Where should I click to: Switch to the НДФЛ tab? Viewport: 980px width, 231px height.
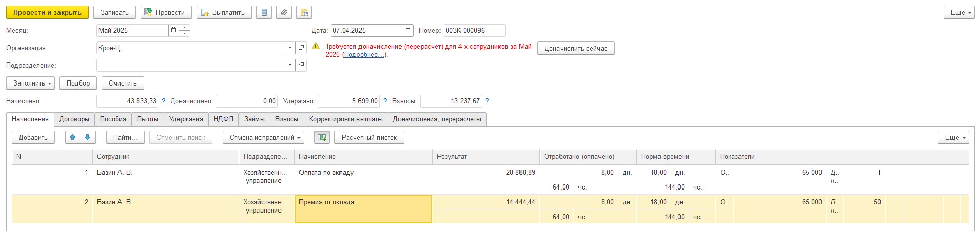[223, 119]
